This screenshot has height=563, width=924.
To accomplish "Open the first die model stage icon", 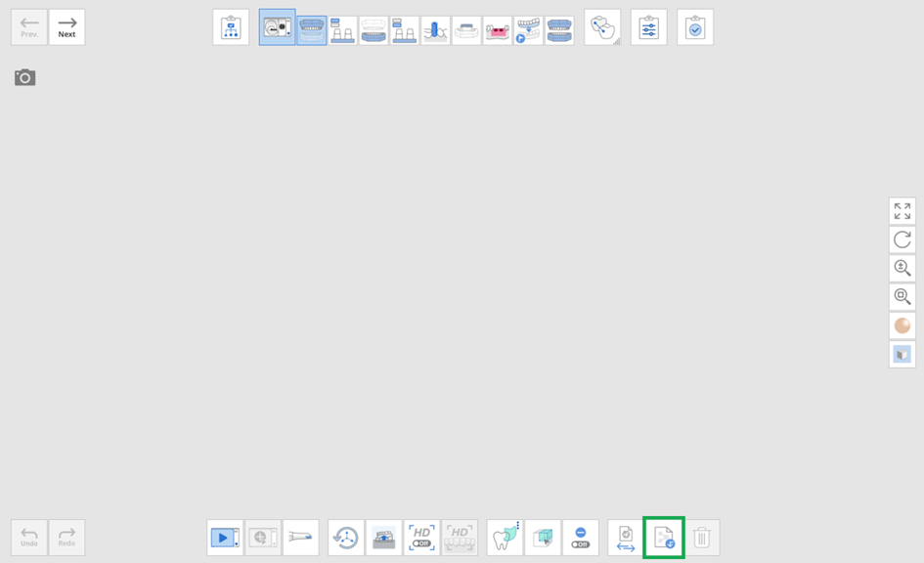I will 342,30.
